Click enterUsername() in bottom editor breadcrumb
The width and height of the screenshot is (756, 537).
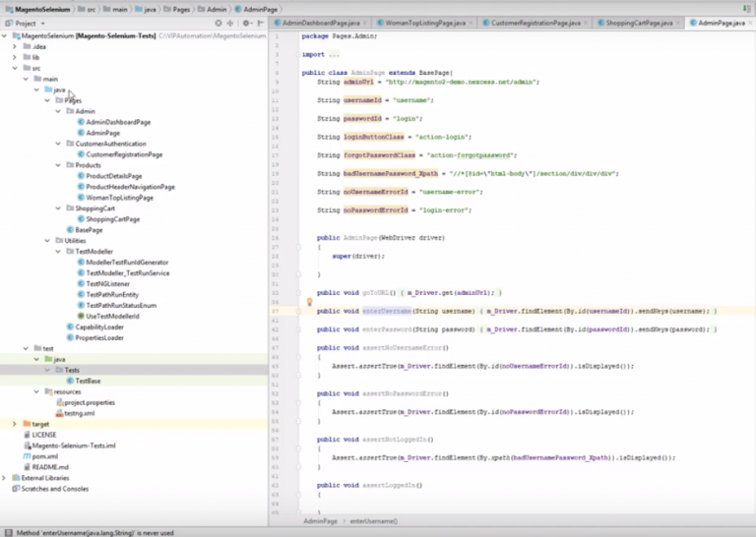[374, 521]
